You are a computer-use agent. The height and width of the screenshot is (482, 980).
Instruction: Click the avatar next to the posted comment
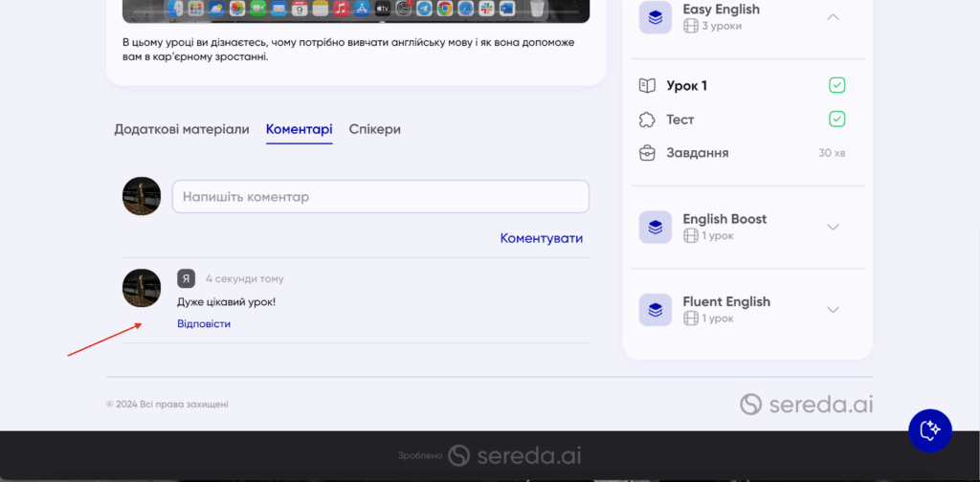point(142,288)
